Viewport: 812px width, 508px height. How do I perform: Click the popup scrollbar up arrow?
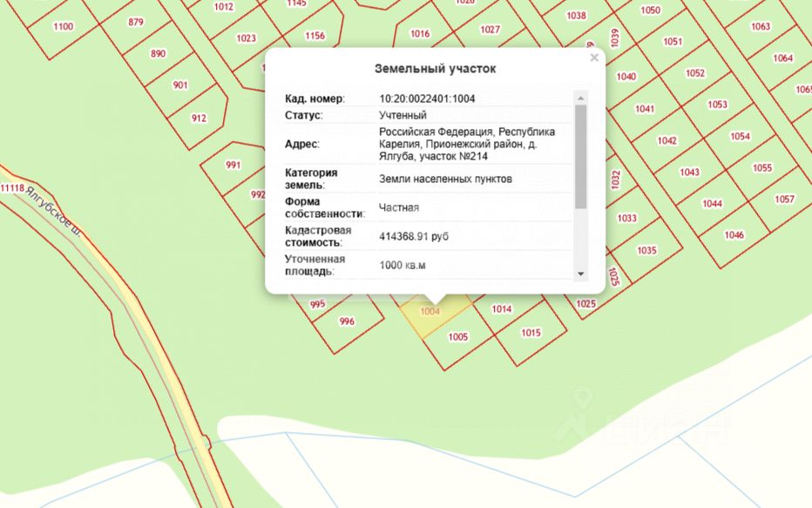click(x=580, y=98)
